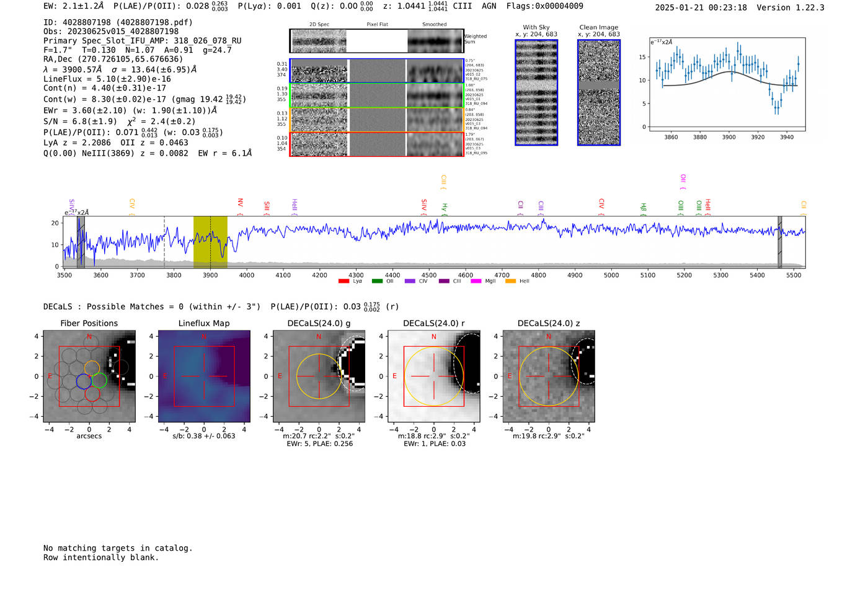Viewport: 868px width, 591px height.
Task: Click the red Lyα legend swatch
Action: [x=343, y=281]
